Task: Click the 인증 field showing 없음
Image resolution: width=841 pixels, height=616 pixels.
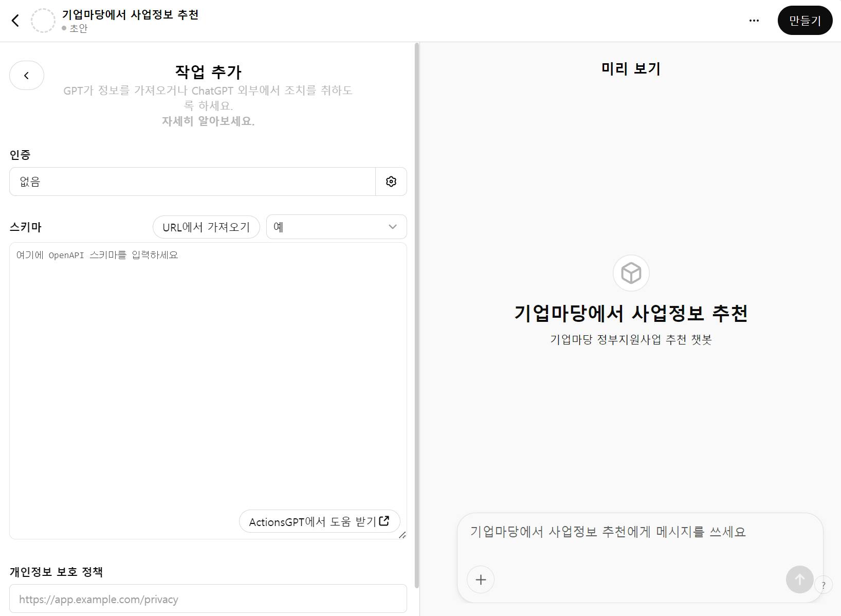Action: 192,182
